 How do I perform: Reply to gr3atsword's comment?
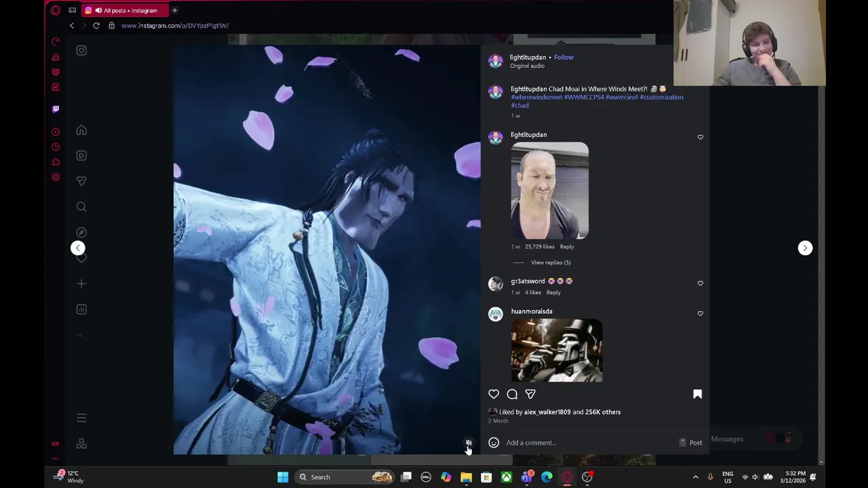[553, 293]
